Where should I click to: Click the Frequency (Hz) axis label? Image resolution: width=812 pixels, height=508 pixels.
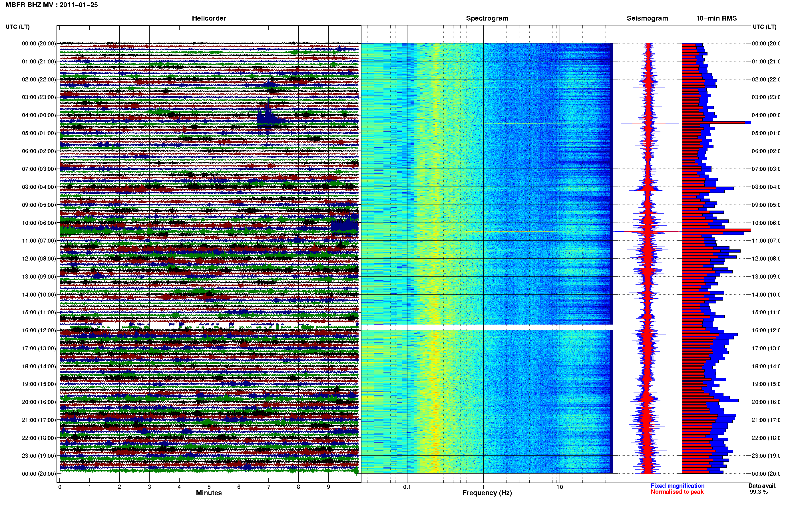[487, 493]
